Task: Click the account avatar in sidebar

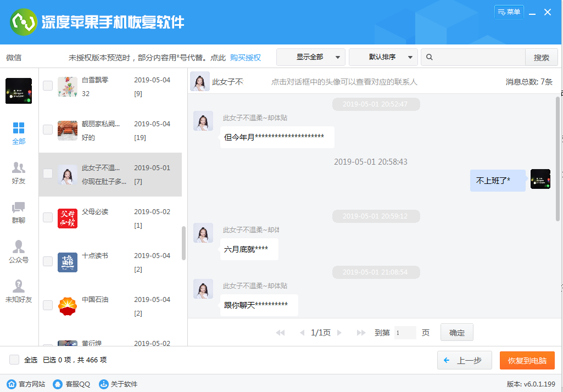Action: point(19,91)
